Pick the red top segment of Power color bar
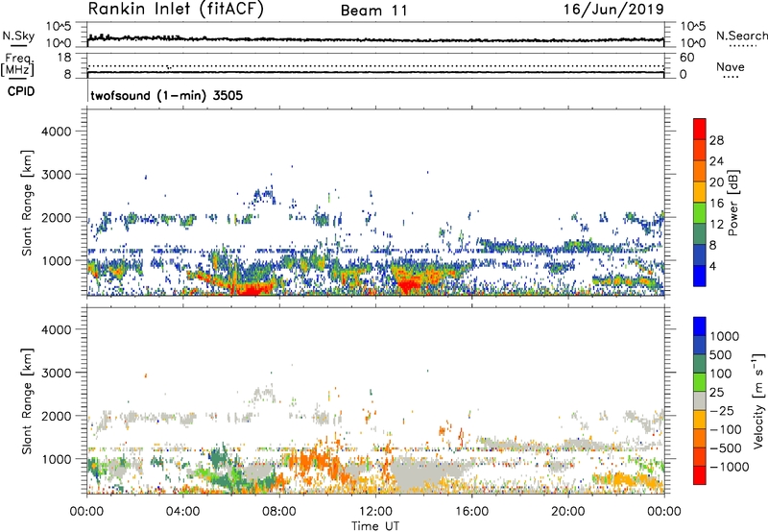 point(700,129)
